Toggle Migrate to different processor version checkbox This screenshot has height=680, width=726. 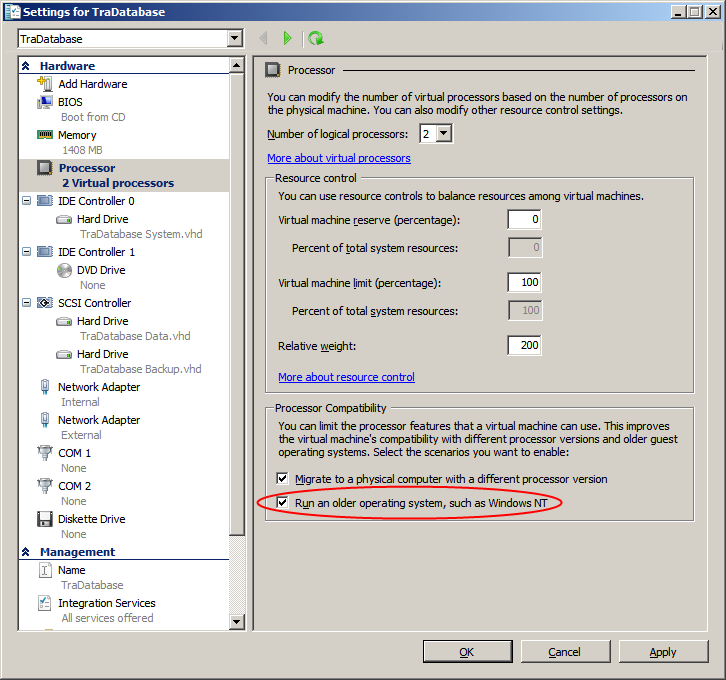pos(283,479)
